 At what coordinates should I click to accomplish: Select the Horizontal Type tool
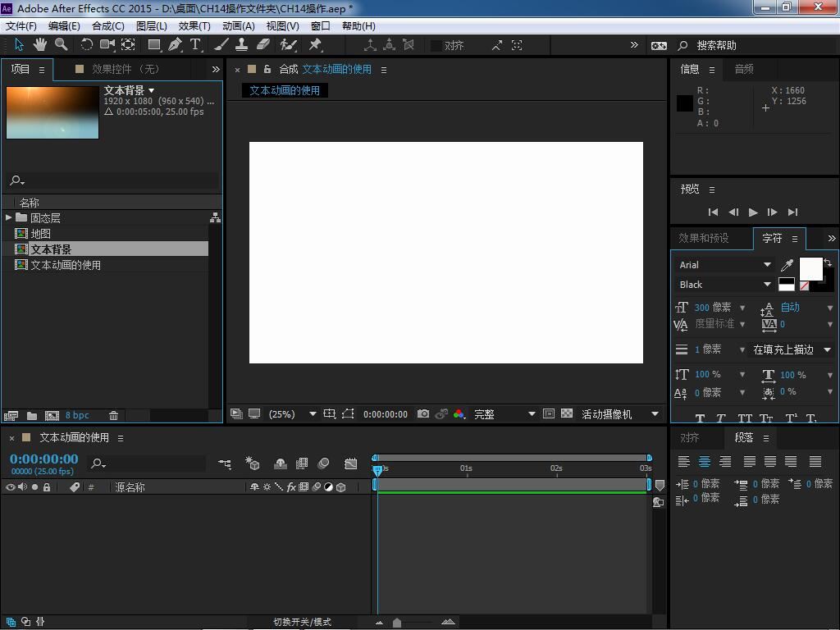point(195,45)
